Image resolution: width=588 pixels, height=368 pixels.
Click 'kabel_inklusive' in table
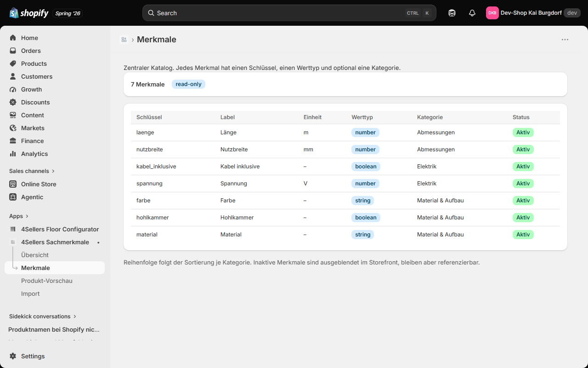coord(156,167)
